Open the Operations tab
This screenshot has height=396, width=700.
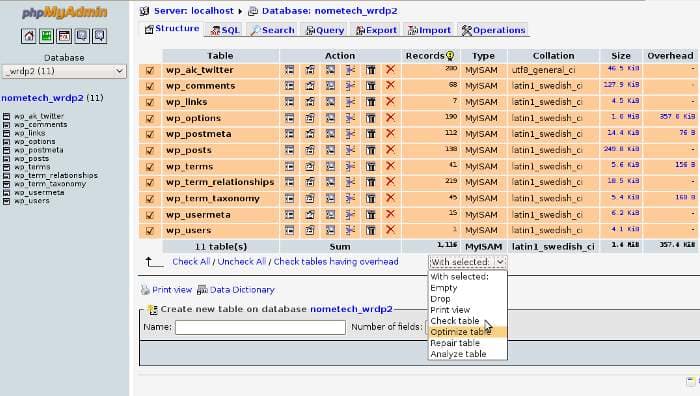click(x=494, y=30)
